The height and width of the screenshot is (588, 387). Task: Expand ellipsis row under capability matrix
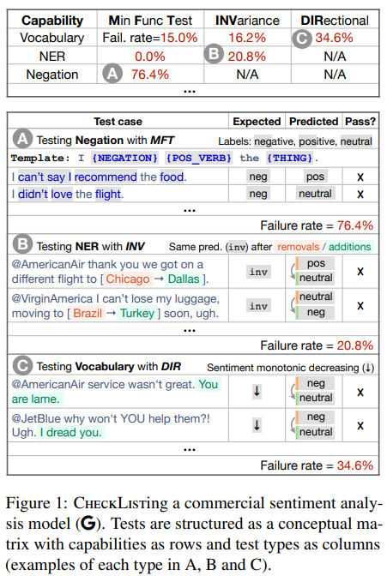[x=190, y=91]
